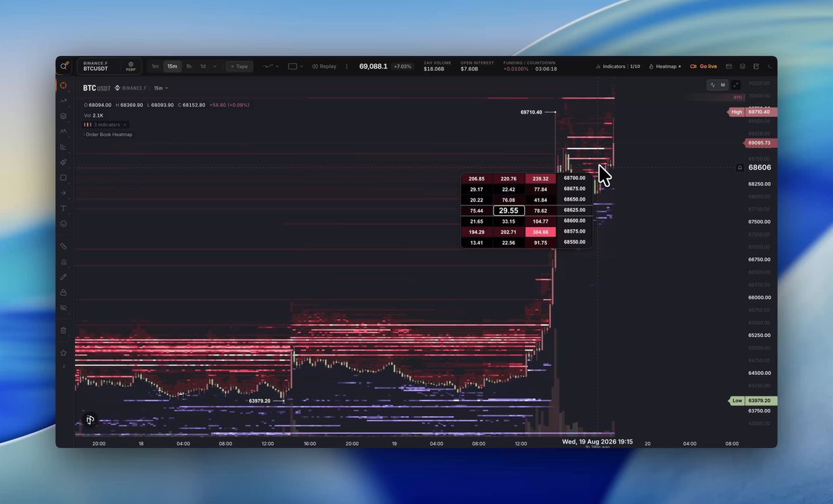Collapse the 3 indicators expander
The height and width of the screenshot is (504, 833).
point(106,125)
